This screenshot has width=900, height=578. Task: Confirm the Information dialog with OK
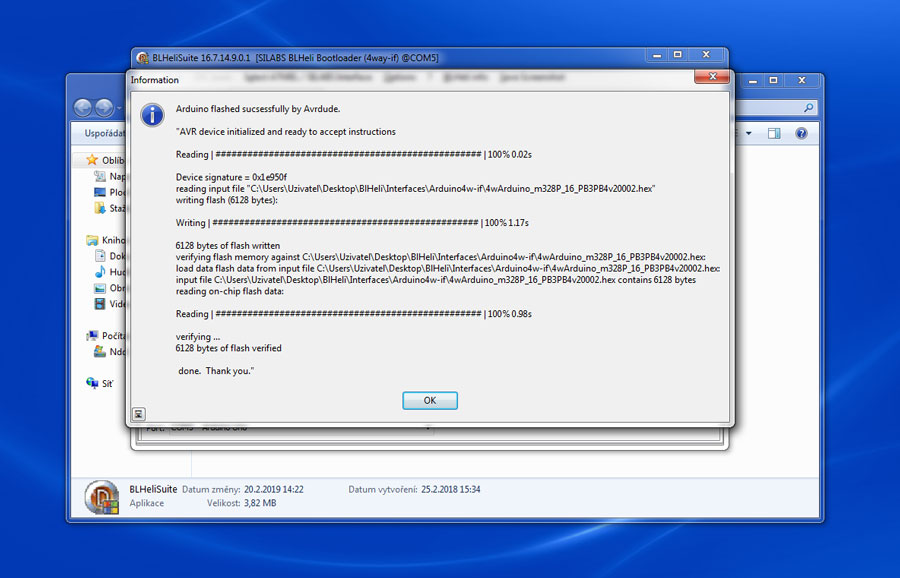click(x=429, y=401)
